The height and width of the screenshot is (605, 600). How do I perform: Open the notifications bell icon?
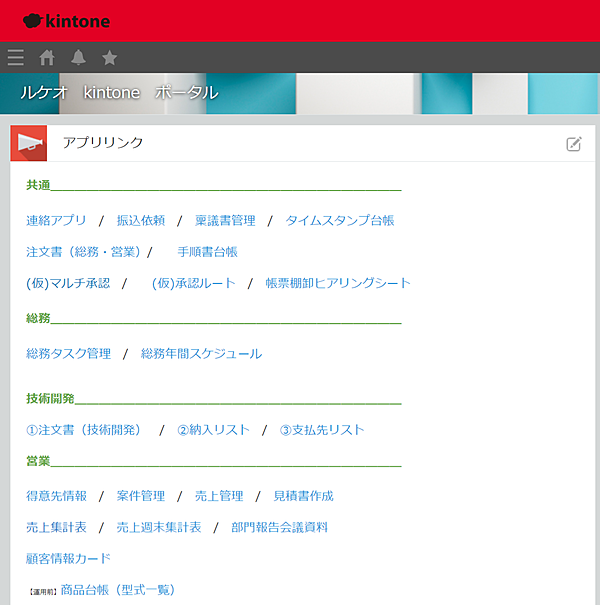pyautogui.click(x=78, y=57)
